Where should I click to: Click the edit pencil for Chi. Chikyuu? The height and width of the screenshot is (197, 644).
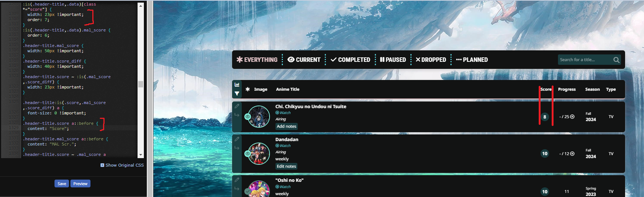237,106
